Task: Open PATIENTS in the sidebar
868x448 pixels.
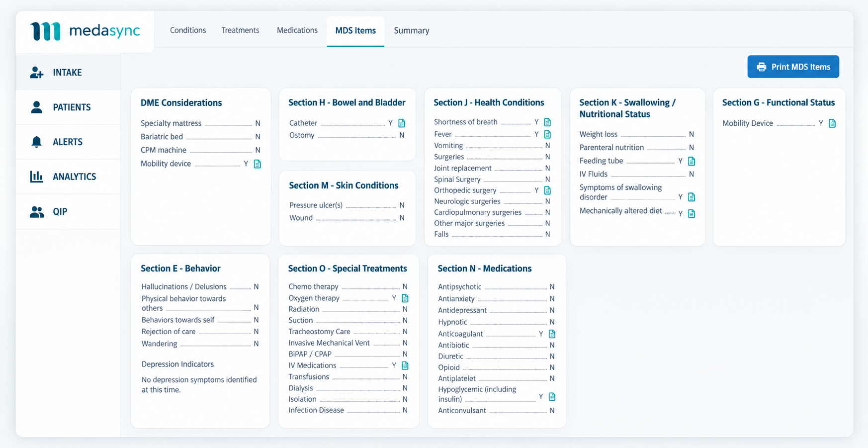Action: coord(68,107)
